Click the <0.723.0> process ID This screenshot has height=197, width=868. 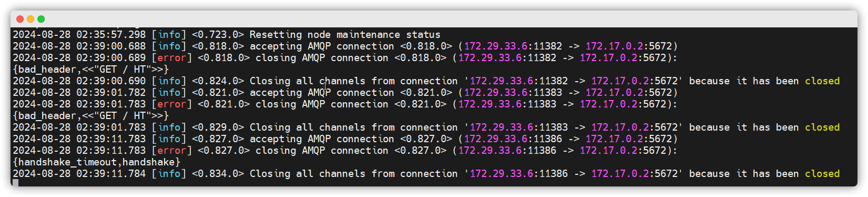coord(218,35)
